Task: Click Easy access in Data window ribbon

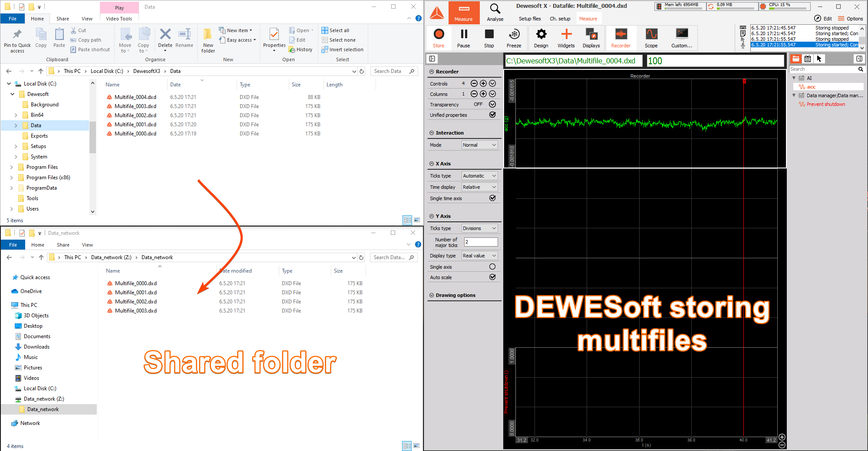Action: pyautogui.click(x=238, y=40)
